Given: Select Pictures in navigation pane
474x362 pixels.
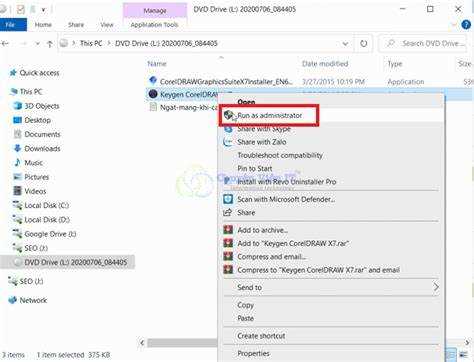Looking at the screenshot, I should pos(37,177).
